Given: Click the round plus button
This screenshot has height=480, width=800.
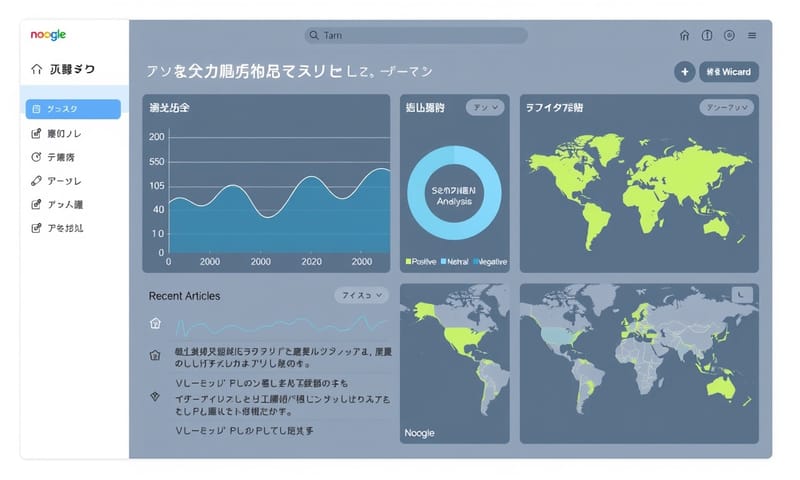Looking at the screenshot, I should [x=685, y=72].
